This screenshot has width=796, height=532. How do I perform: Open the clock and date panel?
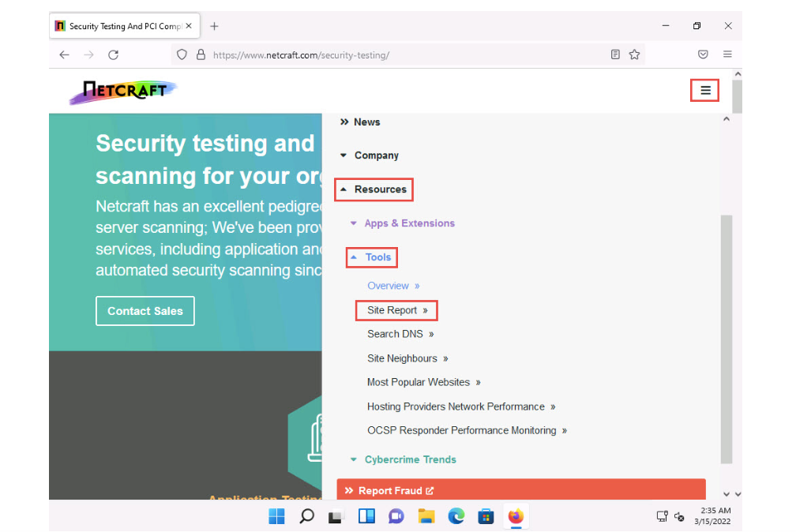pyautogui.click(x=713, y=515)
